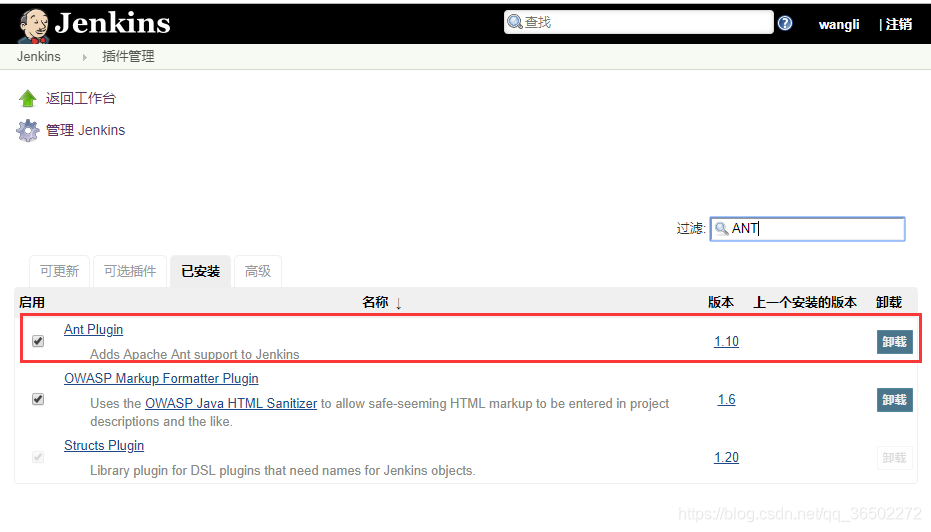
Task: Click the magnifier icon in filter box
Action: click(721, 229)
